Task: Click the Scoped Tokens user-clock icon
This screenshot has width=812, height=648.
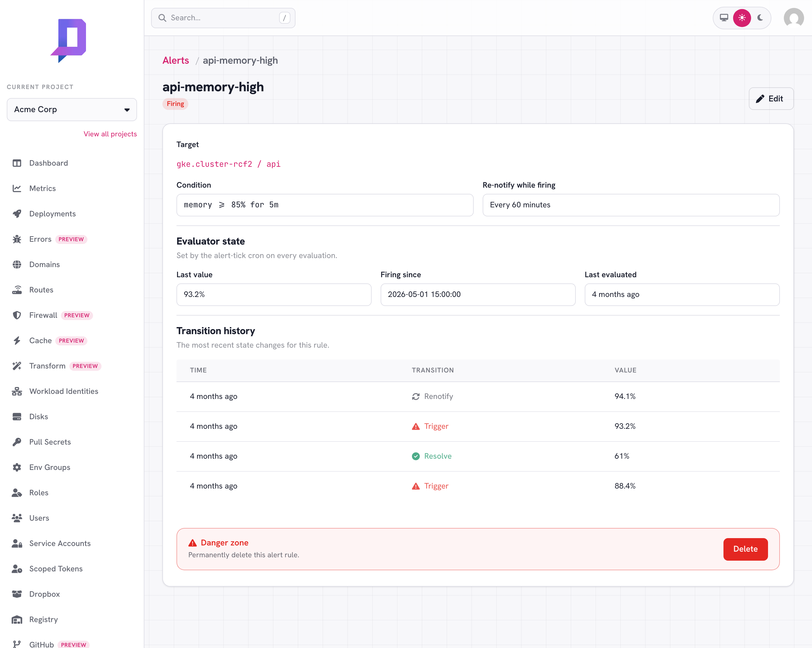Action: point(17,569)
